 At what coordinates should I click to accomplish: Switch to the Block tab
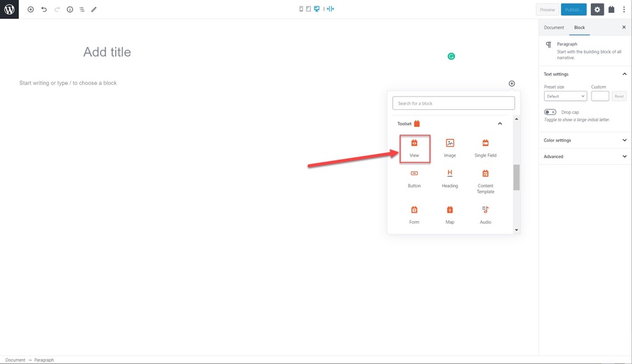(579, 27)
